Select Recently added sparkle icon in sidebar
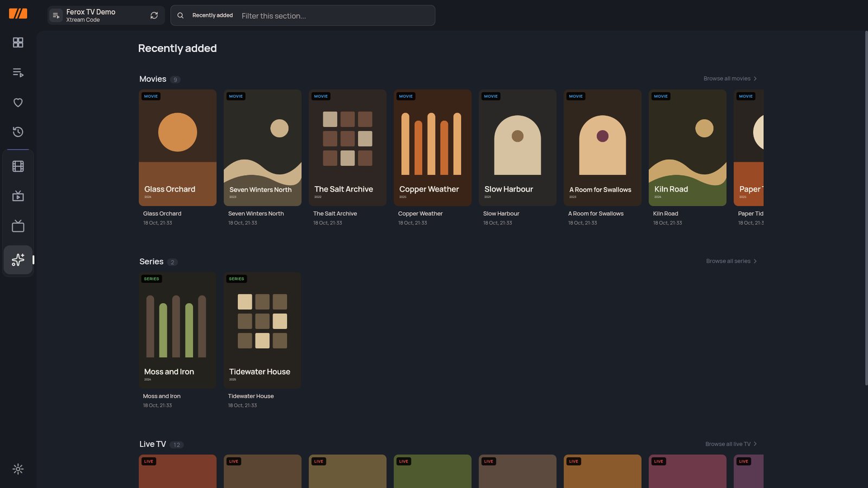868x488 pixels. (18, 260)
